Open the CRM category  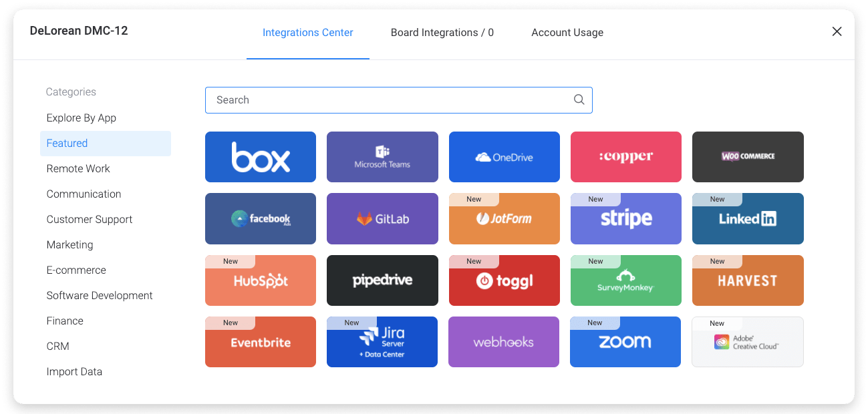[106, 347]
